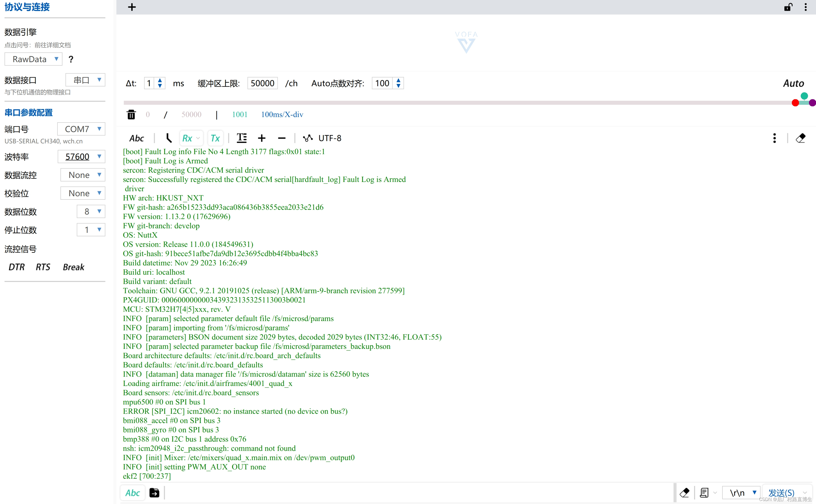Clear receive area with eraser icon
This screenshot has height=504, width=816.
[800, 138]
